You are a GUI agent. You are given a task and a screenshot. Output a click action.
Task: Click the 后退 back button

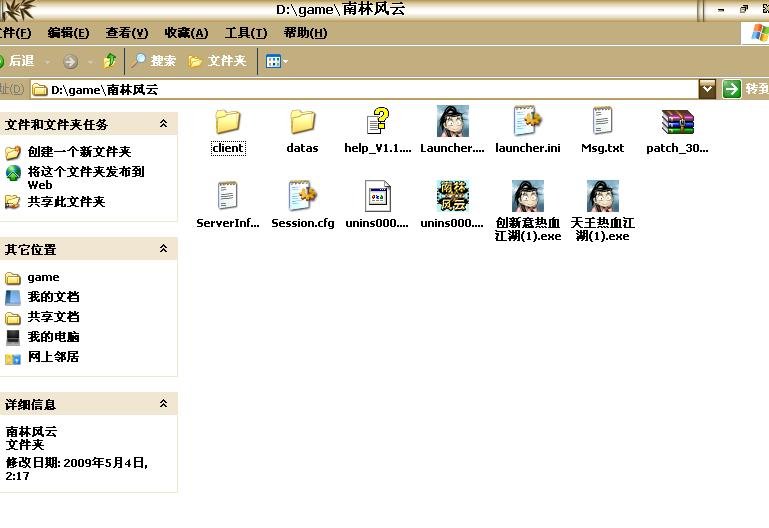[18, 61]
